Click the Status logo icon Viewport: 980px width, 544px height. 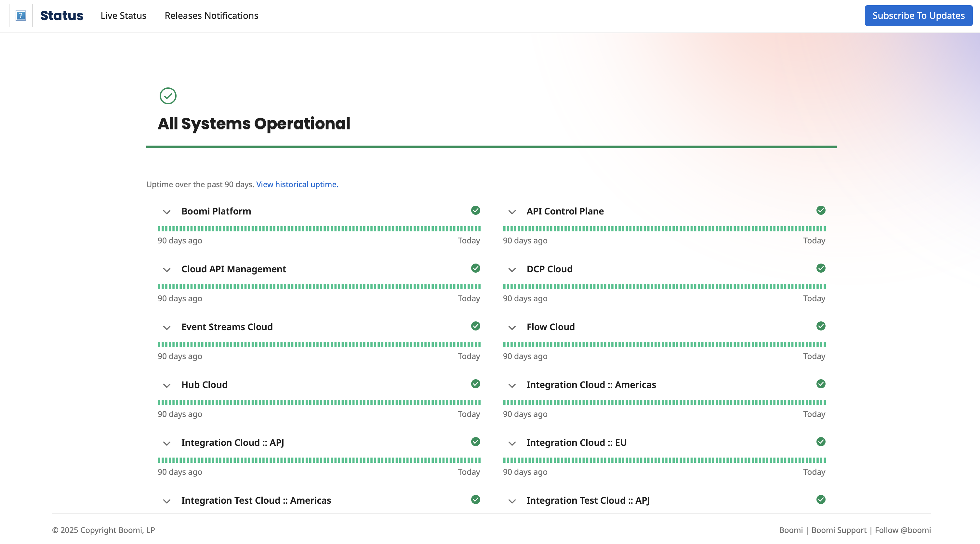[21, 16]
